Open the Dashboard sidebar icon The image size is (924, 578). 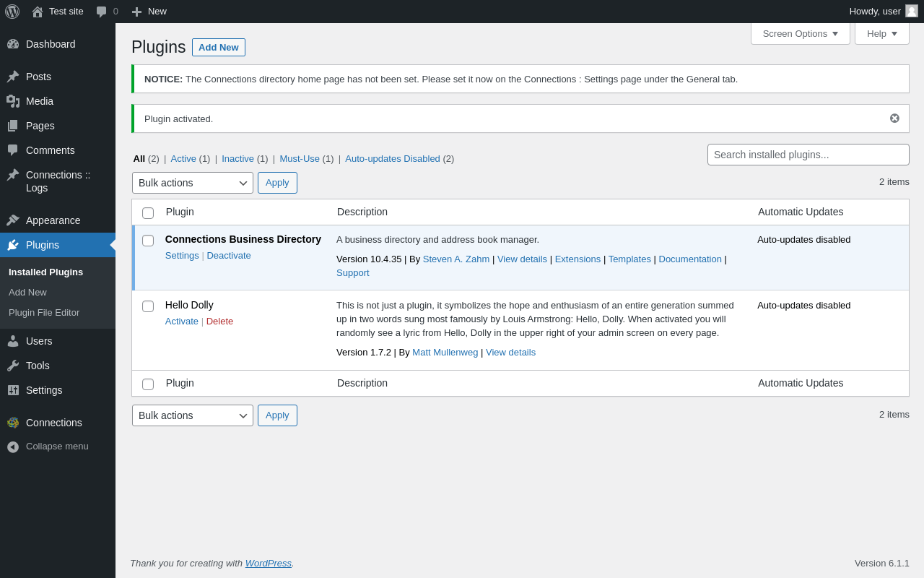13,44
